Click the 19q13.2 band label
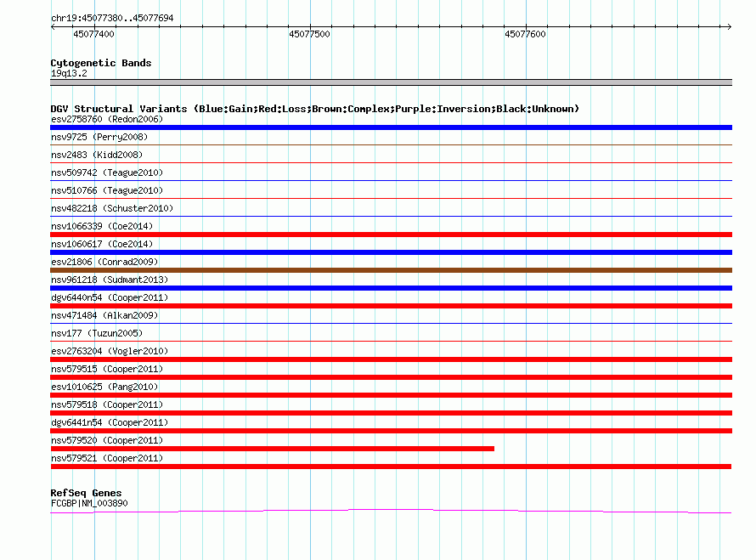This screenshot has height=560, width=756. [69, 73]
